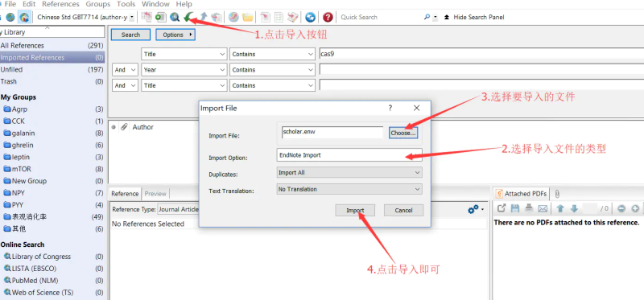
Task: Open the Year field dropdown
Action: [x=184, y=70]
